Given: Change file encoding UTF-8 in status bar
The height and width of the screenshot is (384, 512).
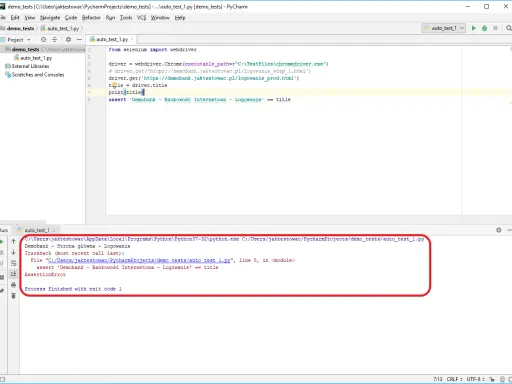Looking at the screenshot, I should click(x=475, y=379).
